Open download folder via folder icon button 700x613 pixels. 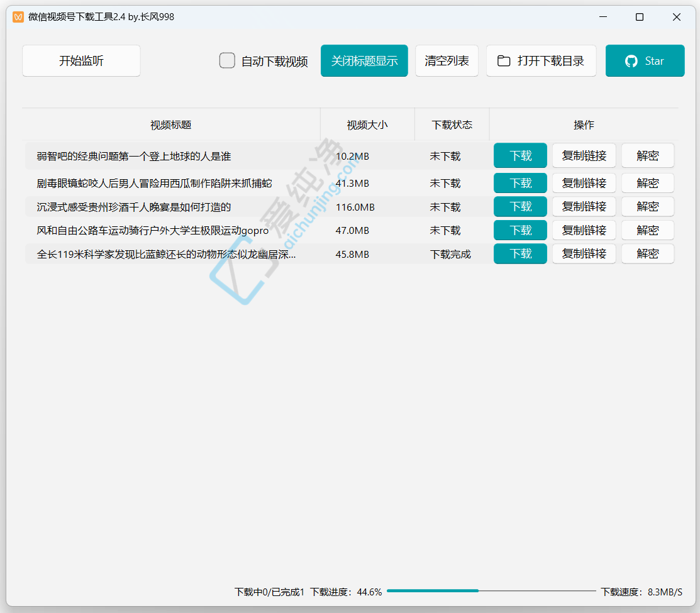pyautogui.click(x=541, y=61)
